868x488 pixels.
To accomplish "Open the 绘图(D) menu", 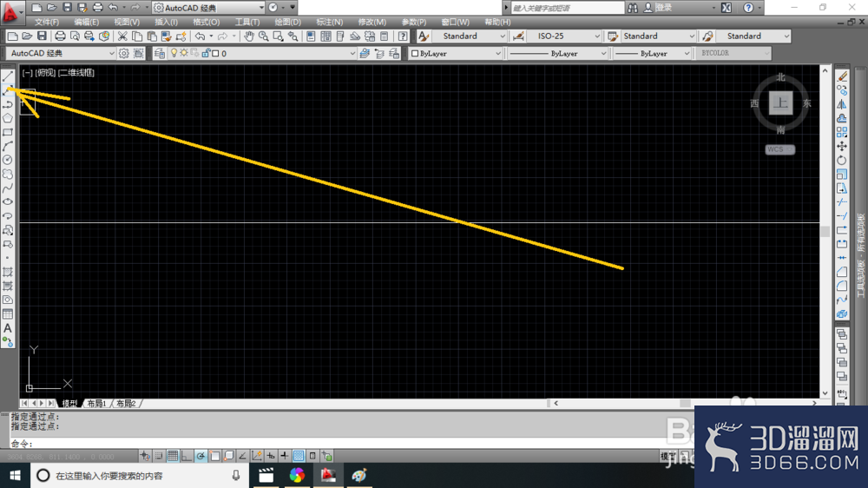I will pos(288,23).
